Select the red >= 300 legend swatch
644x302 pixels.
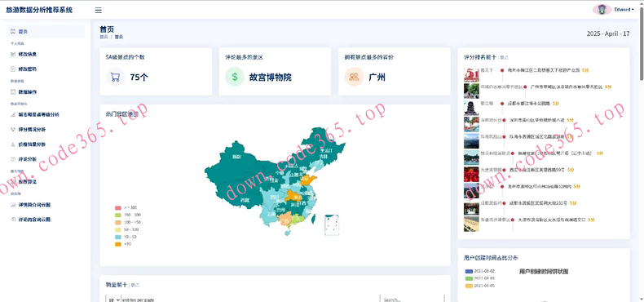click(x=118, y=207)
